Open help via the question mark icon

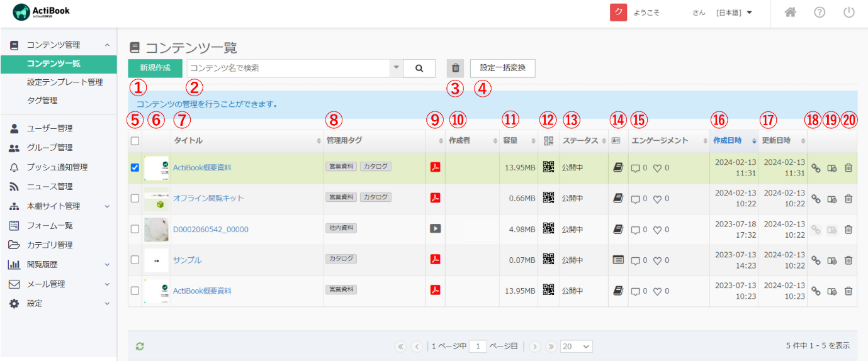click(x=820, y=13)
